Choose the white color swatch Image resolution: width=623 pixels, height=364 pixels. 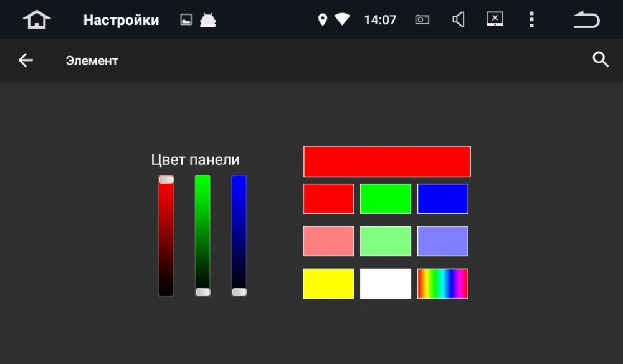tap(386, 284)
